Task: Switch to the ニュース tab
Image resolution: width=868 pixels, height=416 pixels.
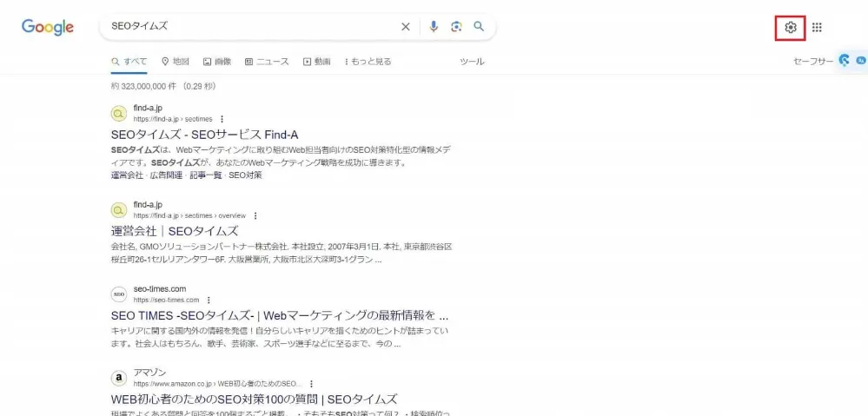Action: click(267, 62)
